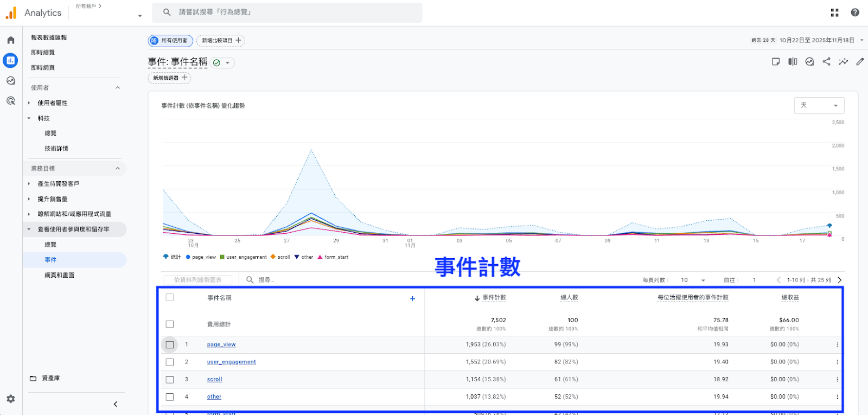Open 即時網頁 in the sidebar
Screen dimensions: 868x415
pos(43,68)
